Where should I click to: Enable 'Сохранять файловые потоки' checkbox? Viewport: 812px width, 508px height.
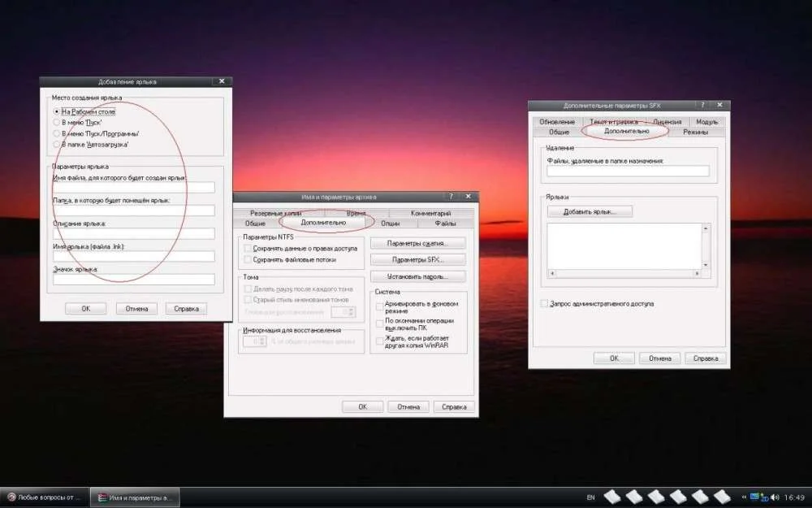pyautogui.click(x=248, y=260)
